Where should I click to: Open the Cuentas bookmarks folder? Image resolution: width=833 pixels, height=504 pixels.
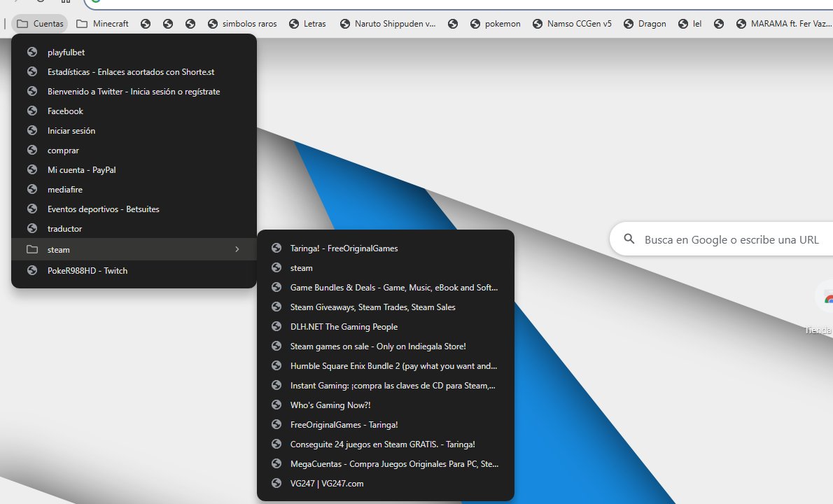pos(40,24)
